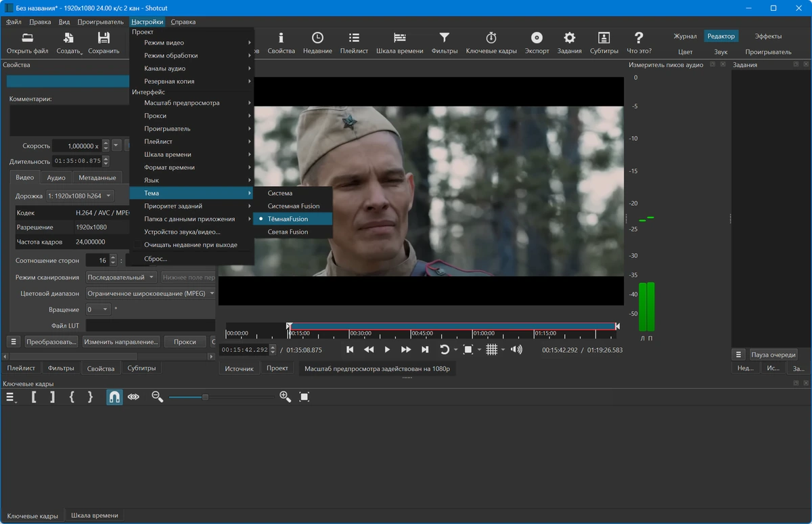
Task: Choose the 'ТёмнаяFusion' theme option
Action: pos(293,219)
